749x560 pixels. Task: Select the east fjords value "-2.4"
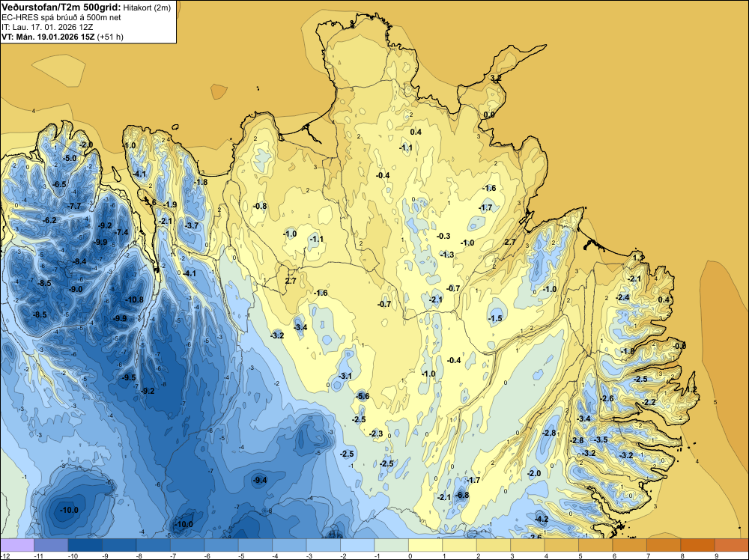tap(622, 297)
